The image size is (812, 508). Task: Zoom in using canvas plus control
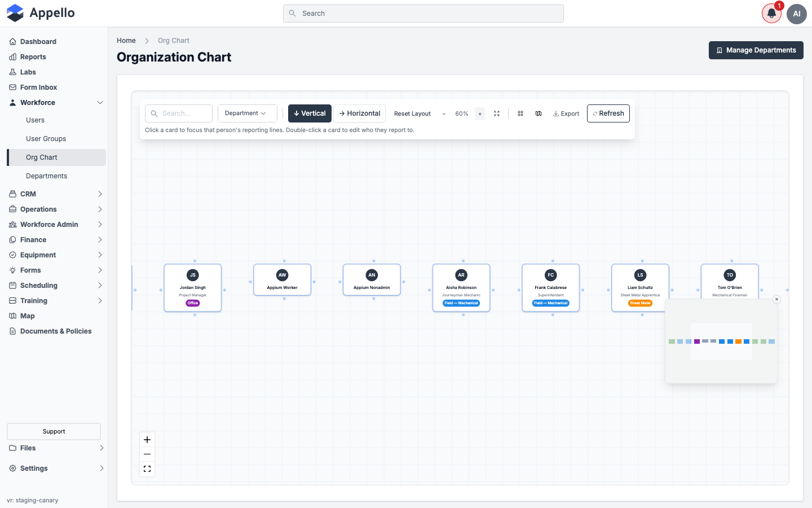click(x=147, y=440)
